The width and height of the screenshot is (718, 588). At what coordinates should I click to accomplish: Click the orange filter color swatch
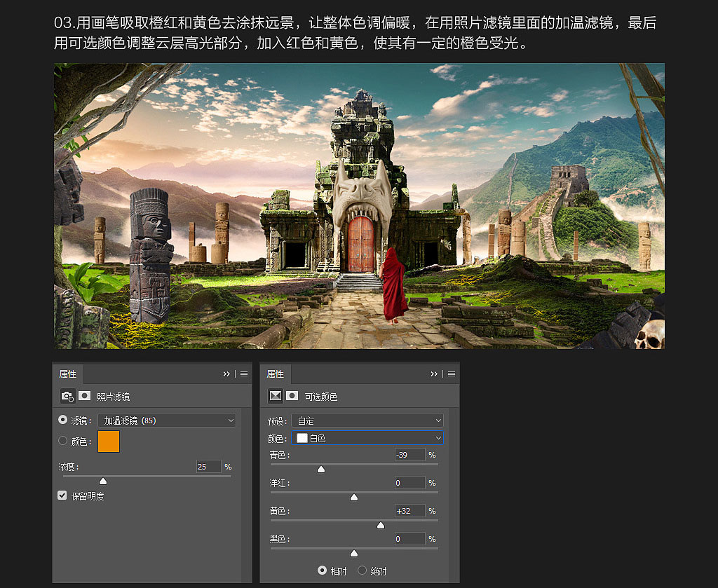click(x=109, y=442)
